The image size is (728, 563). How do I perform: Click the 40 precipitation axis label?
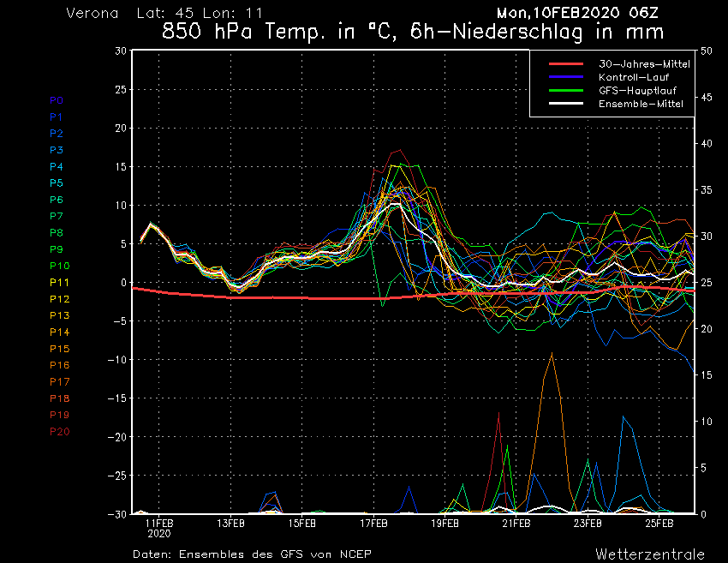[x=707, y=144]
